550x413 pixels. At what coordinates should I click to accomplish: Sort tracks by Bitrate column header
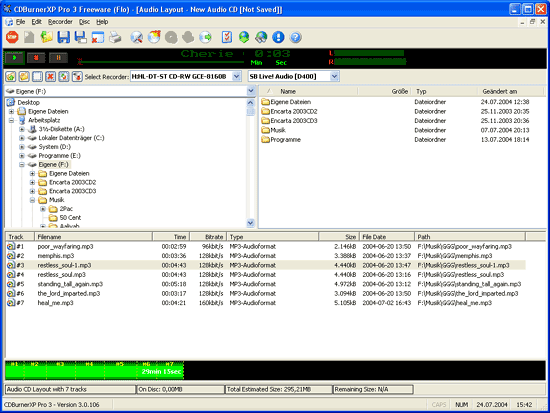coord(208,237)
